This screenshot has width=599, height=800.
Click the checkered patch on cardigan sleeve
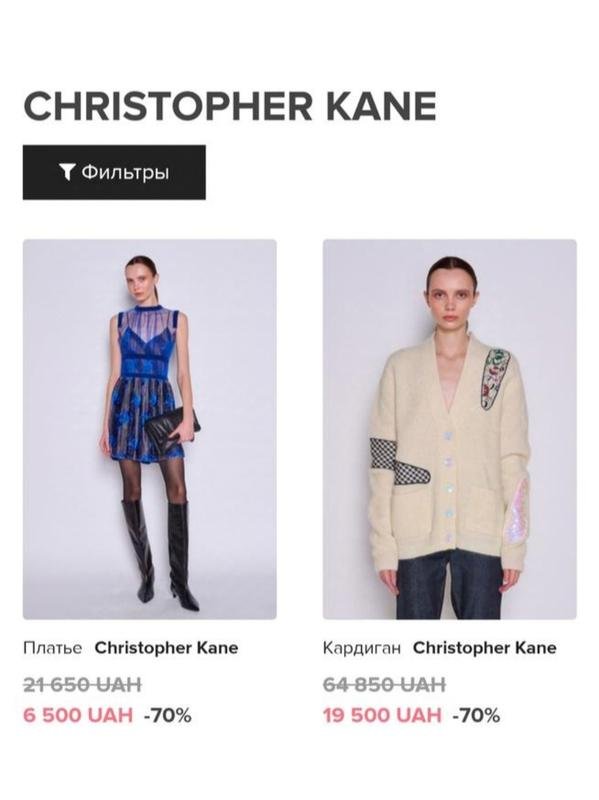pyautogui.click(x=397, y=462)
